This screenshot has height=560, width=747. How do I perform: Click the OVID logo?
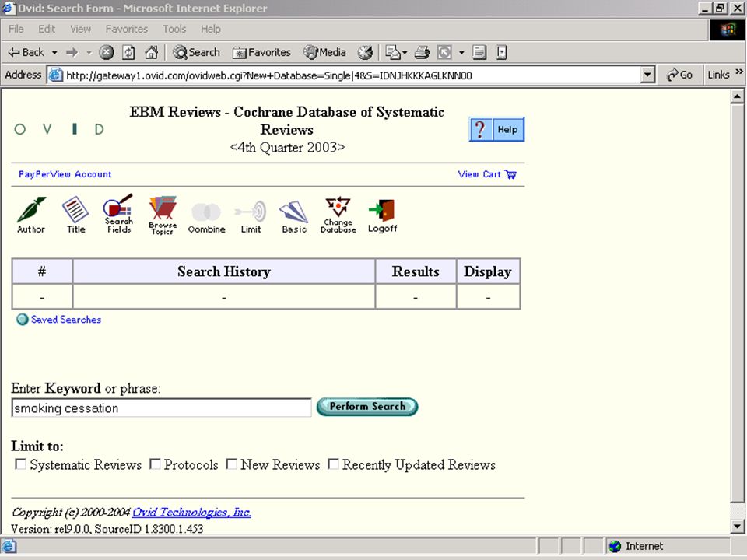(x=59, y=129)
